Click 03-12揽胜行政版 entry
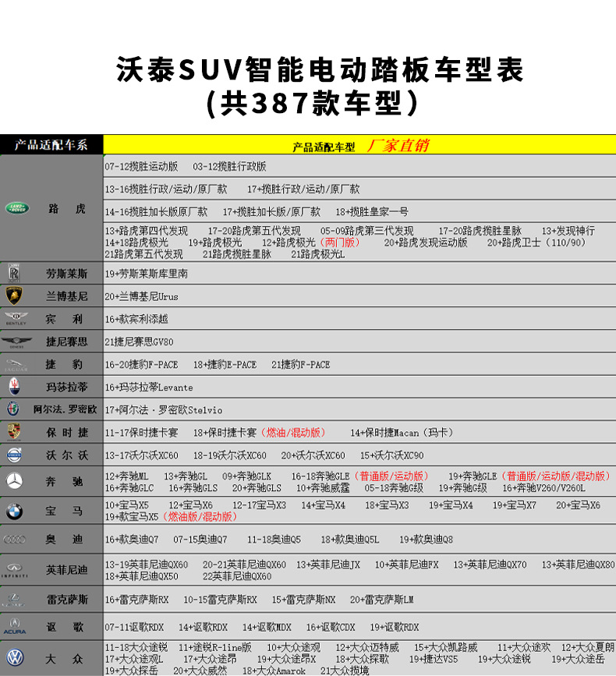Image resolution: width=616 pixels, height=676 pixels. 229,166
